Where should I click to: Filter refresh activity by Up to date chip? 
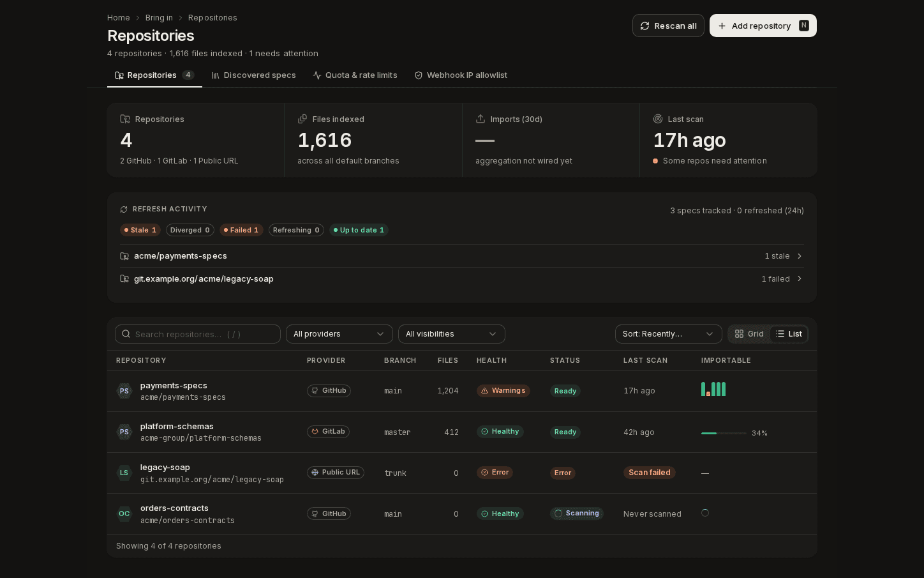(x=359, y=230)
